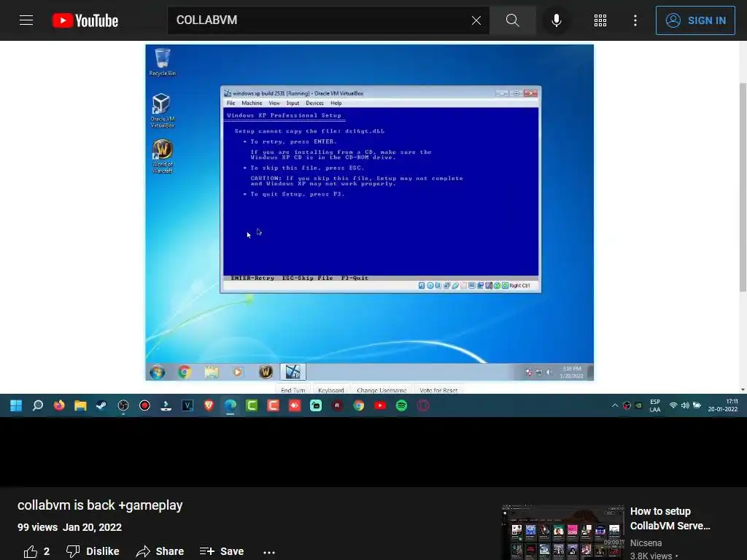747x560 pixels.
Task: Open Devices menu in the VirtualBox window
Action: point(314,103)
